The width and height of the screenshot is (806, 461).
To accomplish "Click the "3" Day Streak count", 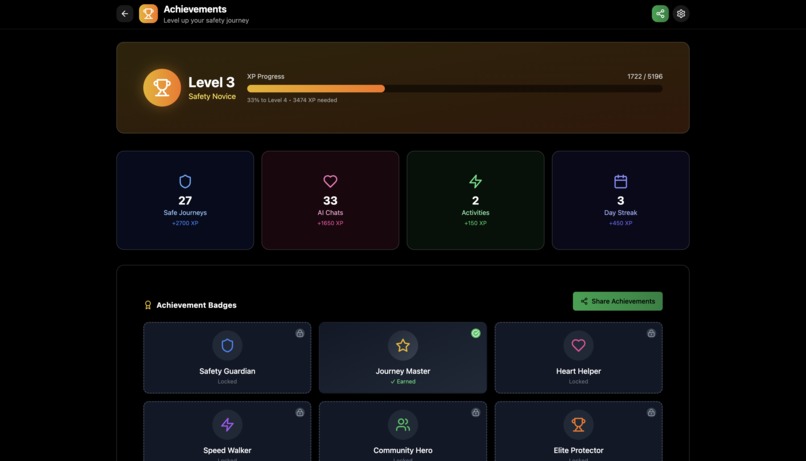I will (620, 200).
